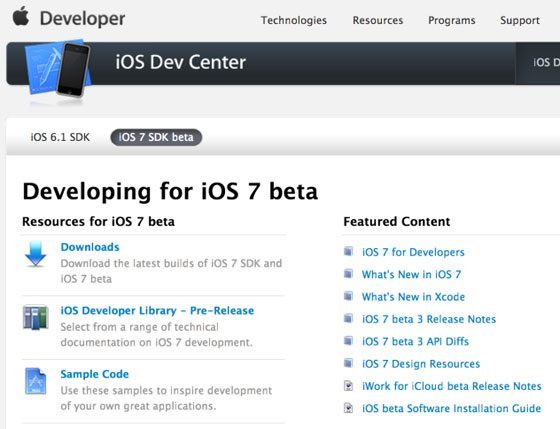This screenshot has height=429, width=560.
Task: Click the Developer home link
Action: click(x=82, y=19)
